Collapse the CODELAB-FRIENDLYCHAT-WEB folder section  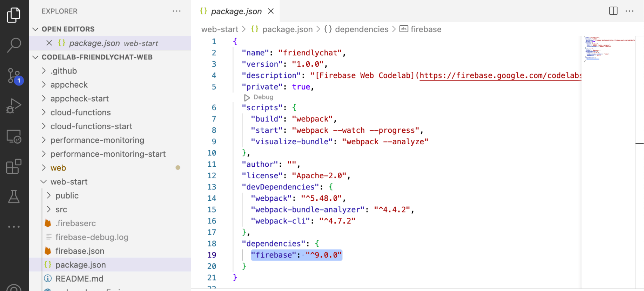35,57
